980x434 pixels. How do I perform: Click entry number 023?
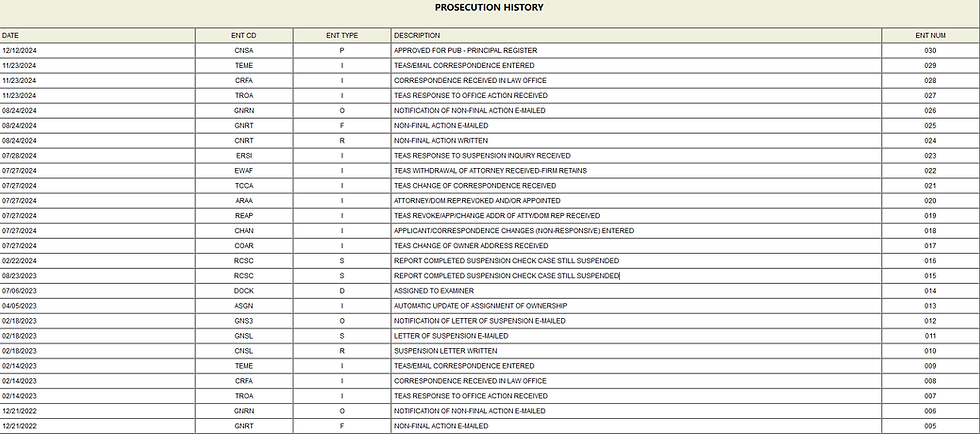point(930,156)
